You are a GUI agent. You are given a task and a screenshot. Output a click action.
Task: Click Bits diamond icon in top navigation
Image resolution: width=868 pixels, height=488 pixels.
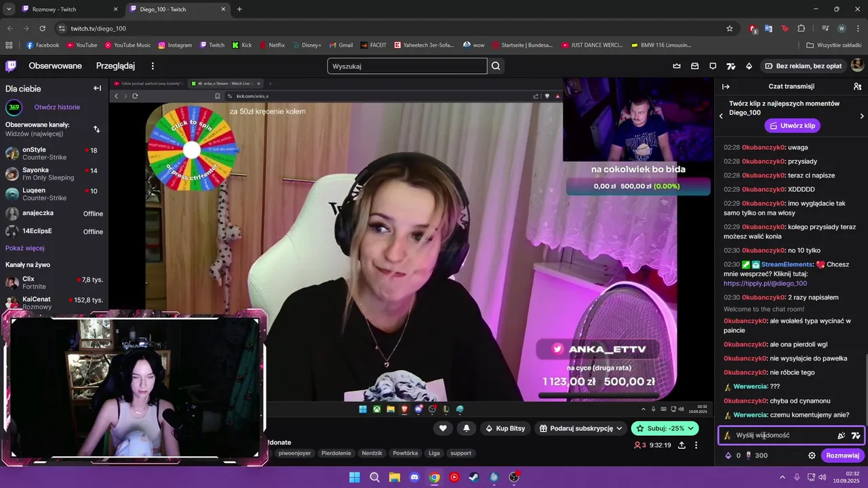(x=749, y=66)
